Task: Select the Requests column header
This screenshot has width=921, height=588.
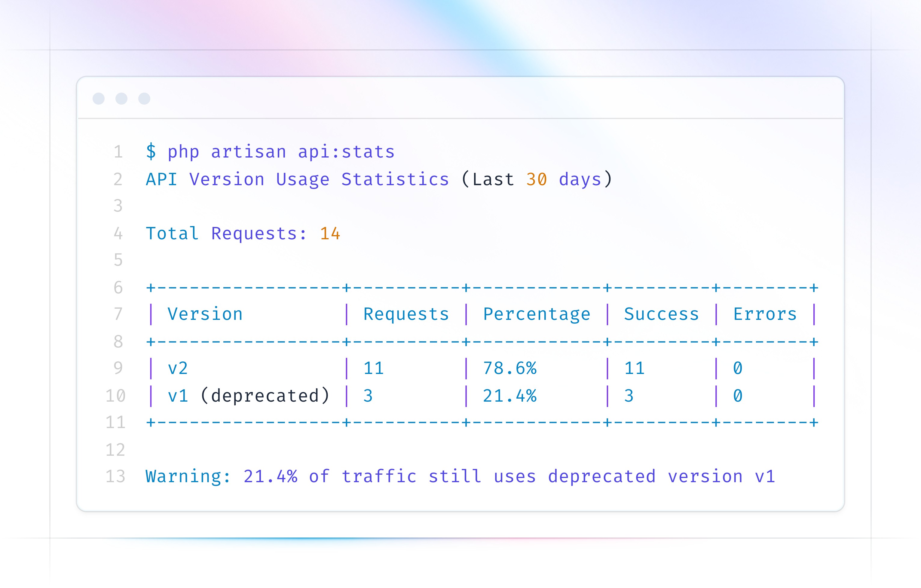Action: pyautogui.click(x=406, y=314)
